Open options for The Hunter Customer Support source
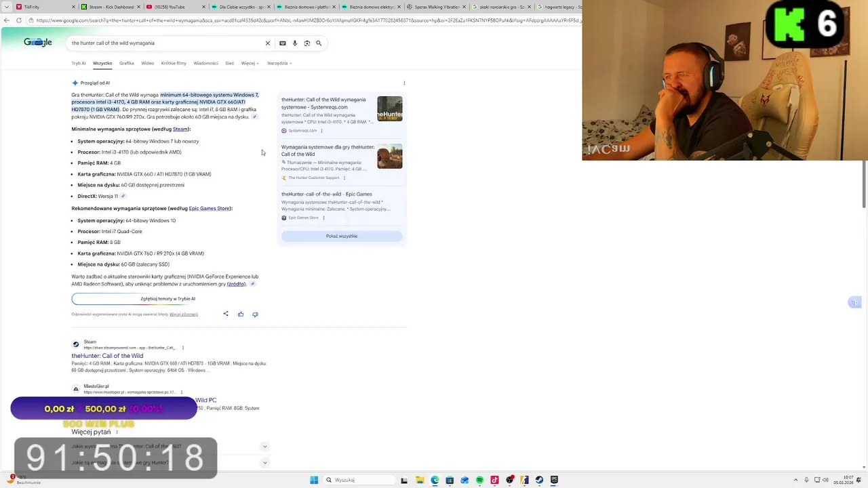Image resolution: width=868 pixels, height=488 pixels. pyautogui.click(x=344, y=178)
